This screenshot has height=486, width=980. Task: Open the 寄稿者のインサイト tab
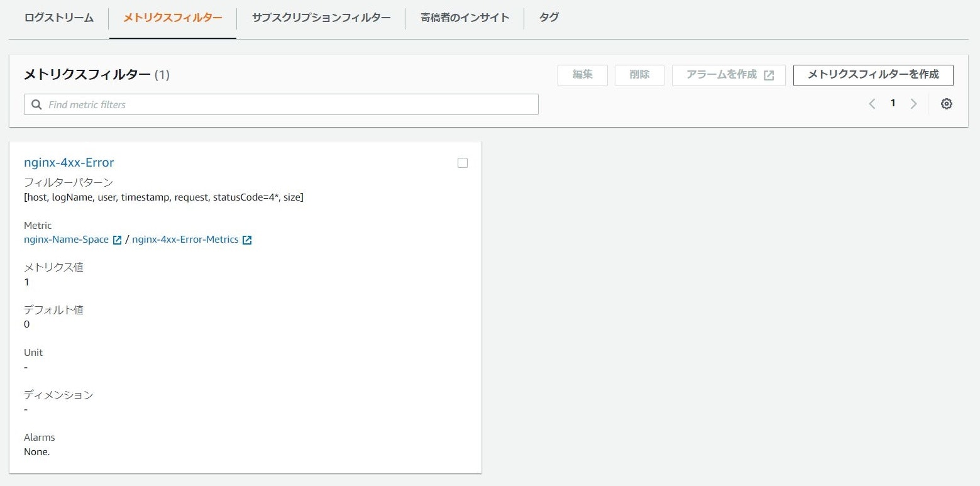tap(465, 18)
